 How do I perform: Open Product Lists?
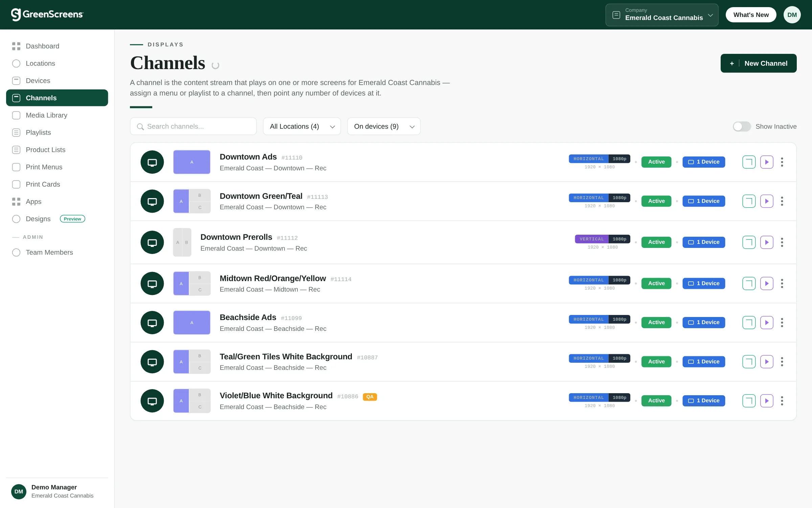click(x=57, y=150)
